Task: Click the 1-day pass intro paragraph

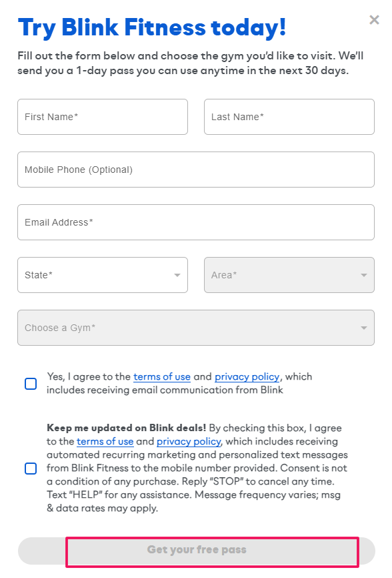Action: (190, 63)
